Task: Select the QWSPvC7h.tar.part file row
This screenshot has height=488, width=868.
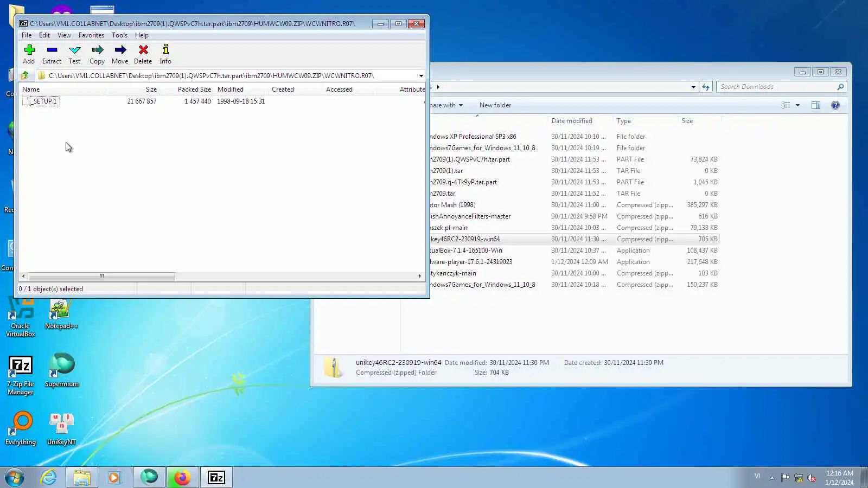Action: tap(574, 159)
